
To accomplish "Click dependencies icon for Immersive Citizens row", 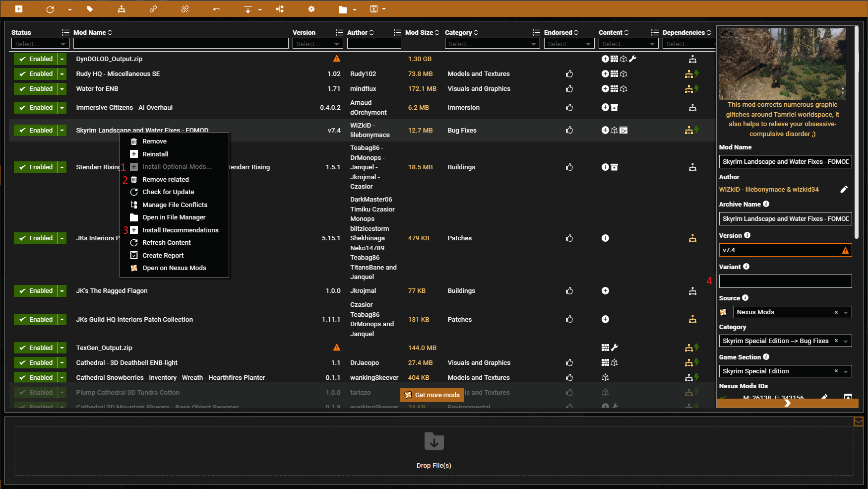I will (692, 108).
